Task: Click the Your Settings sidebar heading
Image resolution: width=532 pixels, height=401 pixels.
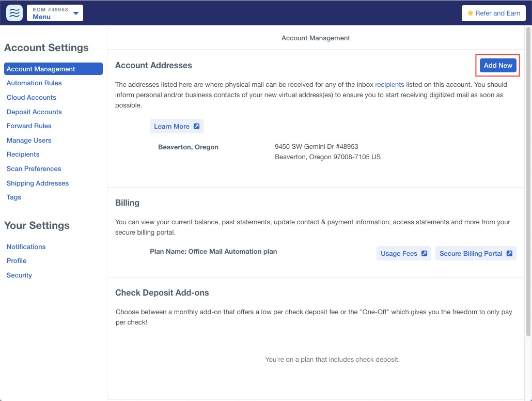Action: point(37,225)
